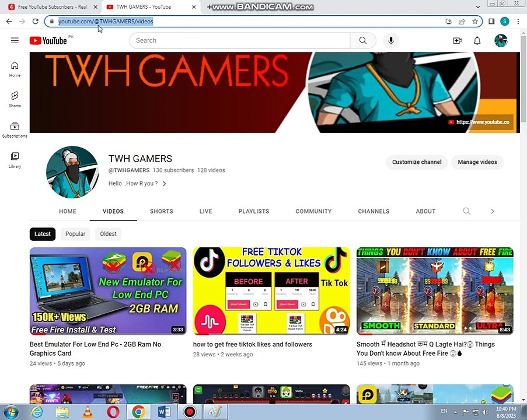Open the New Emulator 2GB RAM thumbnail

108,291
